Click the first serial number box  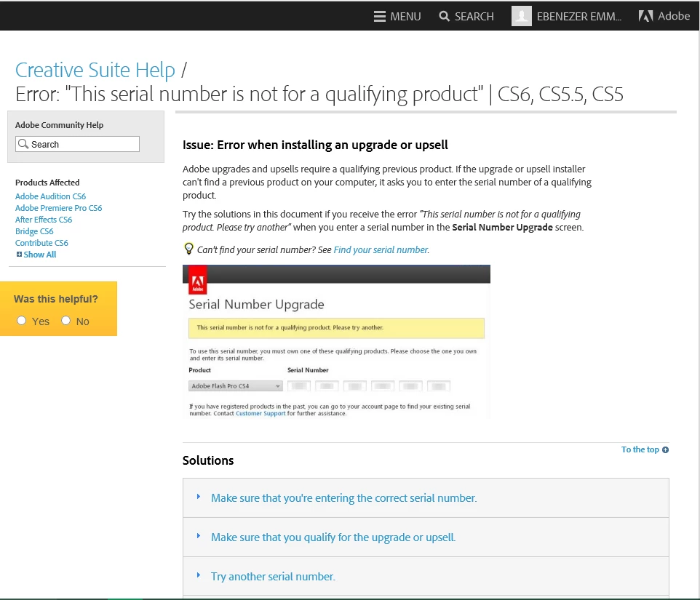coord(299,386)
